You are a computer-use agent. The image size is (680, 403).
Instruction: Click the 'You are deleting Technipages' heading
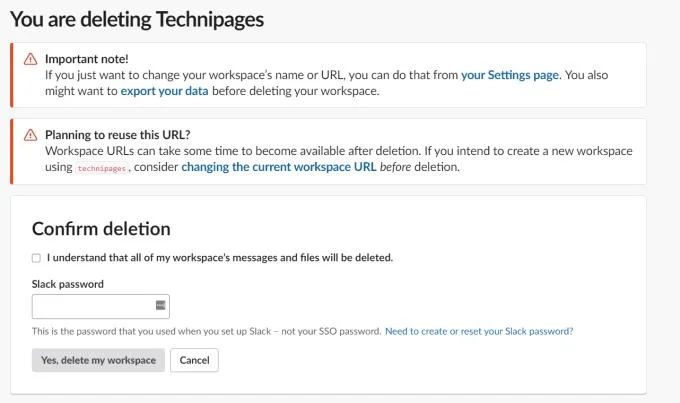137,20
